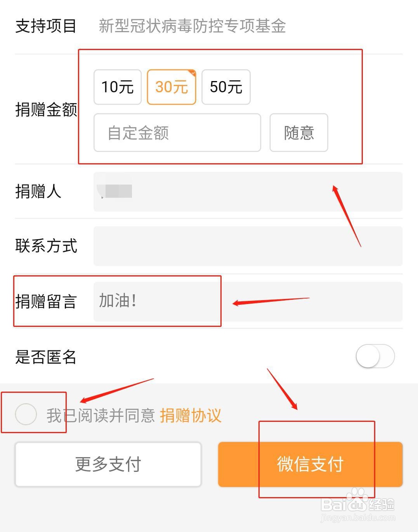418x532 pixels.
Task: Edit the 捐赠留言 message saying 加油!
Action: pyautogui.click(x=247, y=301)
